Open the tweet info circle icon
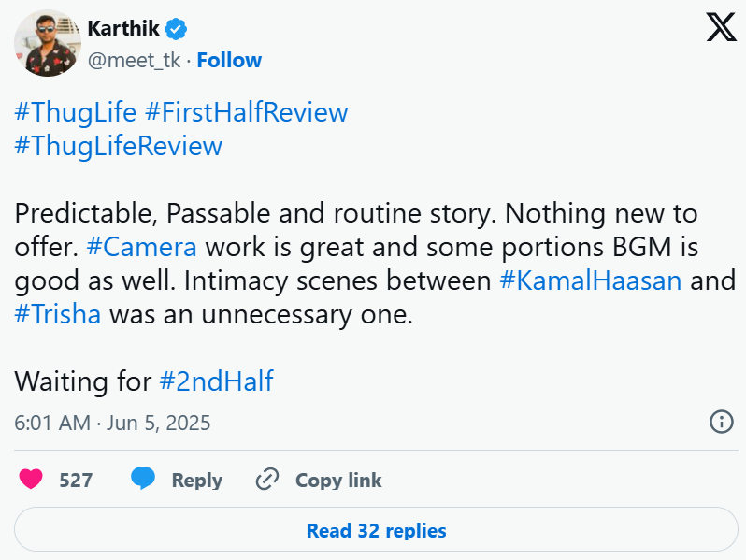746x560 pixels. click(x=722, y=422)
